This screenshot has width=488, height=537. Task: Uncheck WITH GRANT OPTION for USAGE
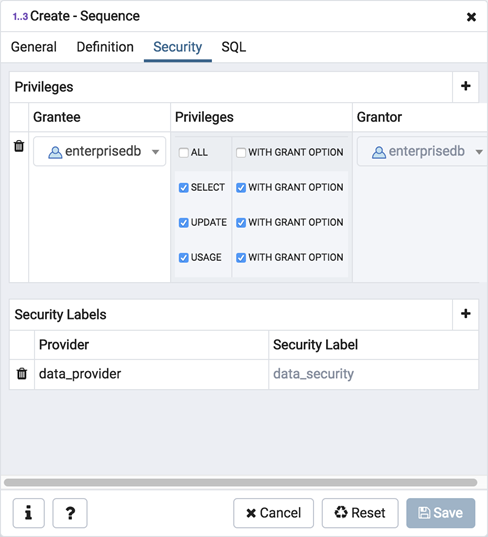[241, 258]
